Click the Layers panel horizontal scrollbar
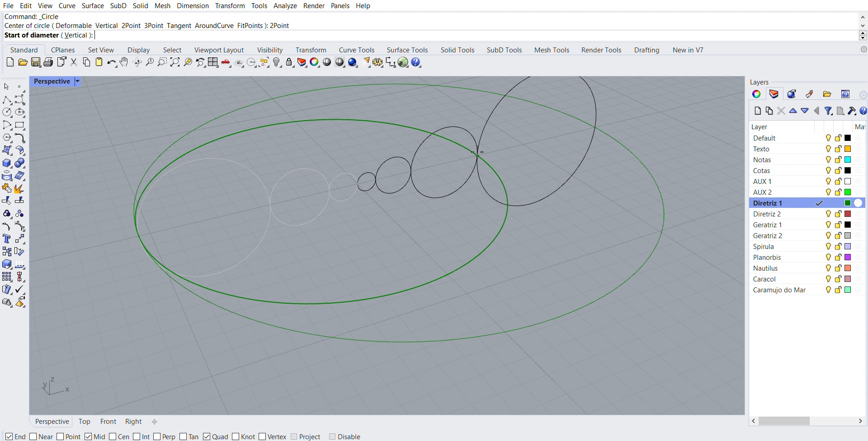868x441 pixels. (784, 421)
